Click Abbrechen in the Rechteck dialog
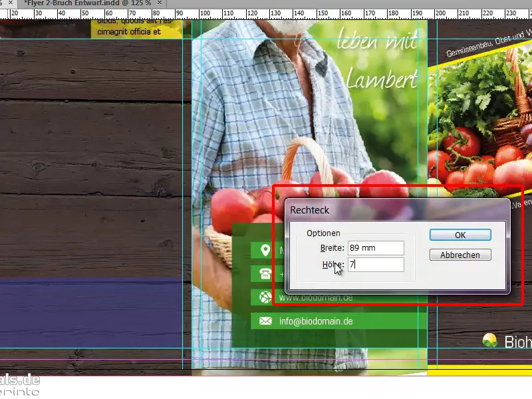Viewport: 532px width, 399px height. pyautogui.click(x=460, y=255)
